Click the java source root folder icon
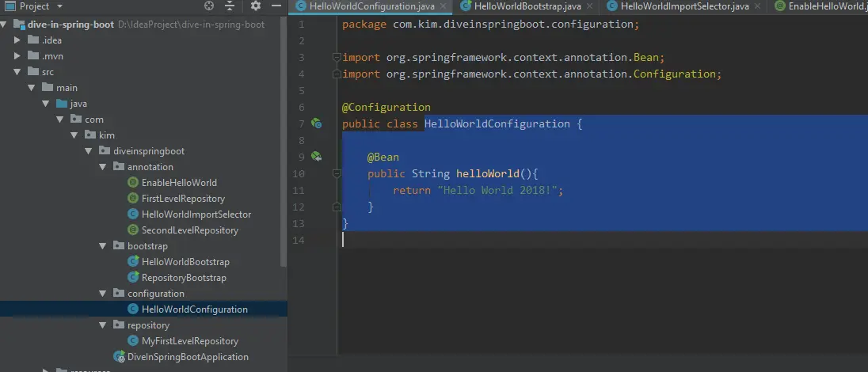 (x=61, y=104)
